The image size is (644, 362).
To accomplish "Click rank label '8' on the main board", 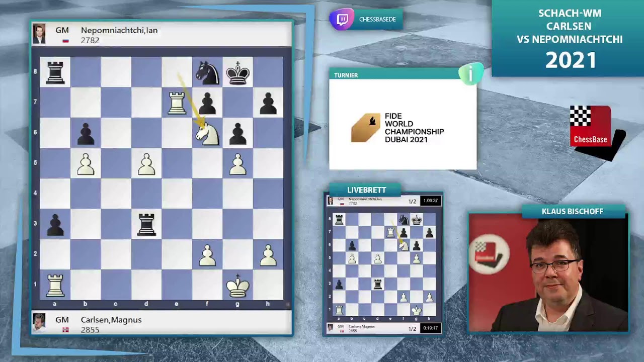I will (35, 72).
